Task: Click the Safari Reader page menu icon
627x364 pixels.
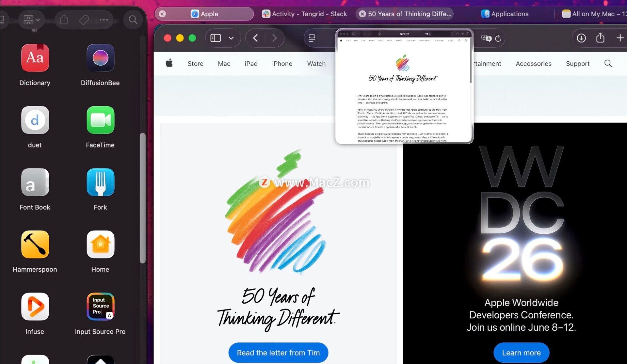Action: (312, 38)
